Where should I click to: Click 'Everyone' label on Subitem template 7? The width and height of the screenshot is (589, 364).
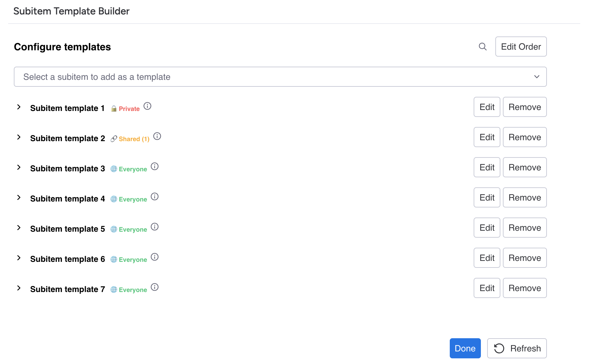click(133, 290)
